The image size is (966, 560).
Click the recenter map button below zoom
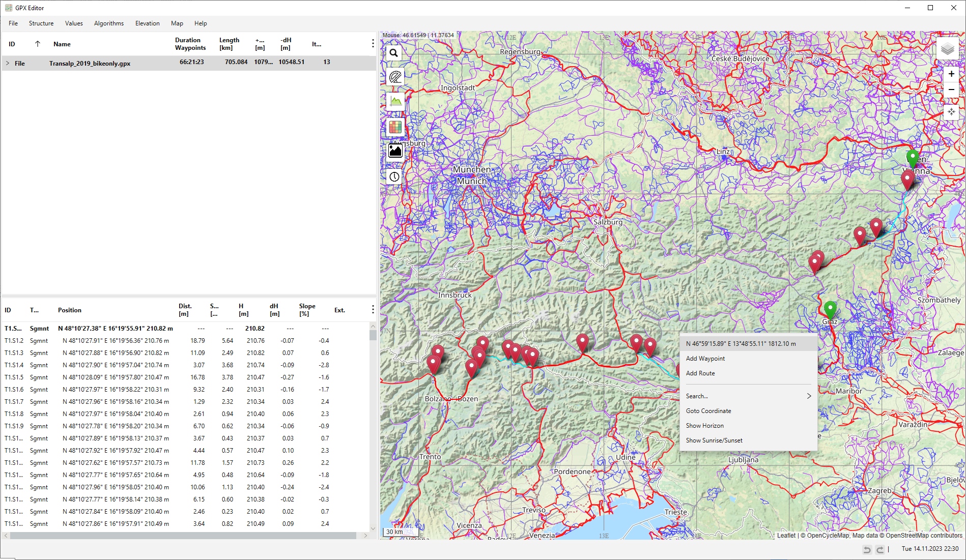click(951, 111)
